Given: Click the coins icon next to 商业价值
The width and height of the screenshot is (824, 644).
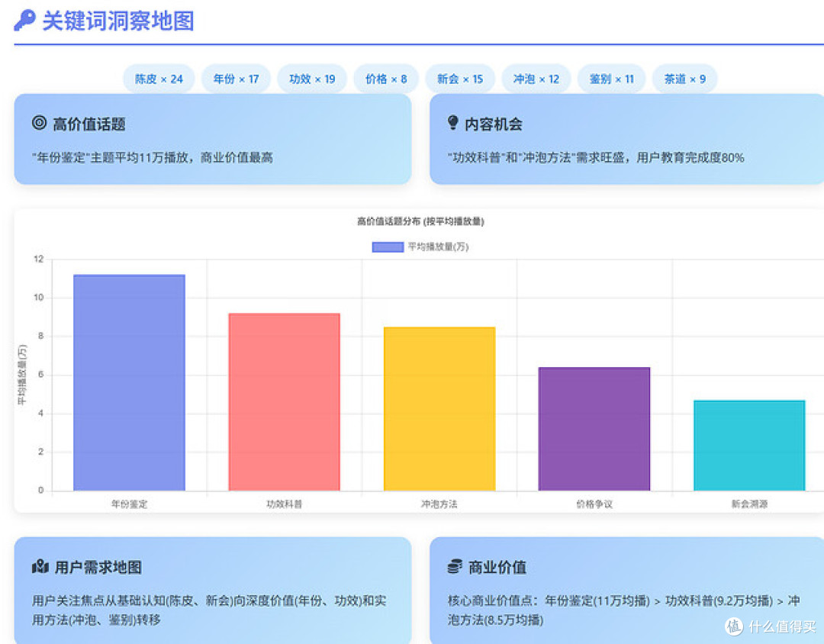Looking at the screenshot, I should 455,567.
